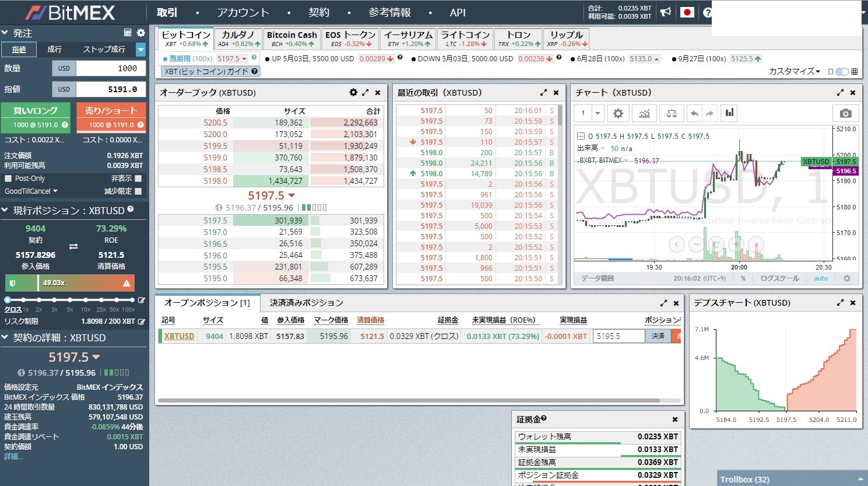This screenshot has width=868, height=486.
Task: Select the ストップ成行 order type tab
Action: 104,50
